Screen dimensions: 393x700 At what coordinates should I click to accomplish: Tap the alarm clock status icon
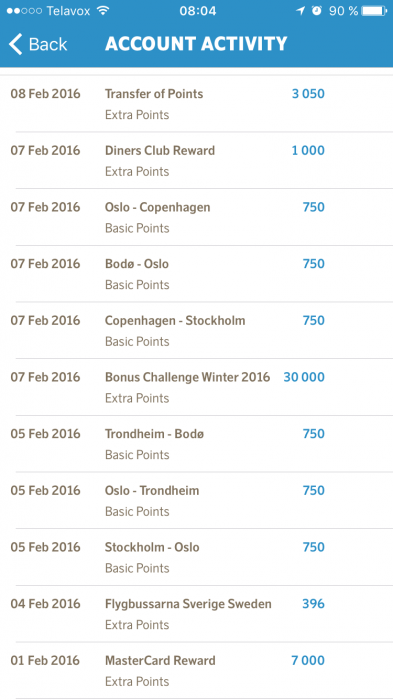317,11
